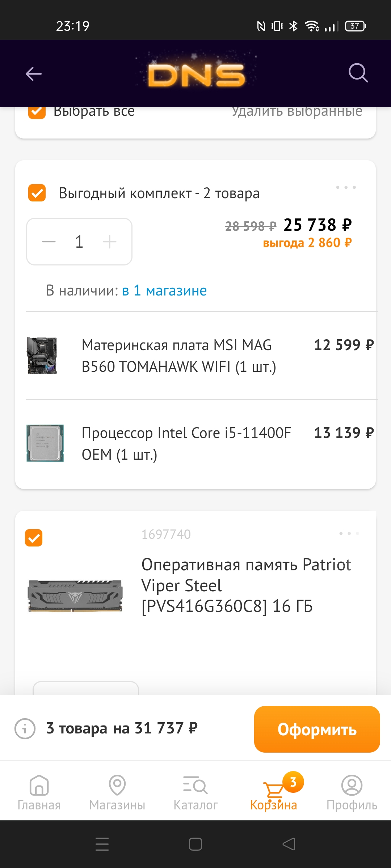Tap the order info circle icon
Viewport: 391px width, 868px height.
pos(25,728)
